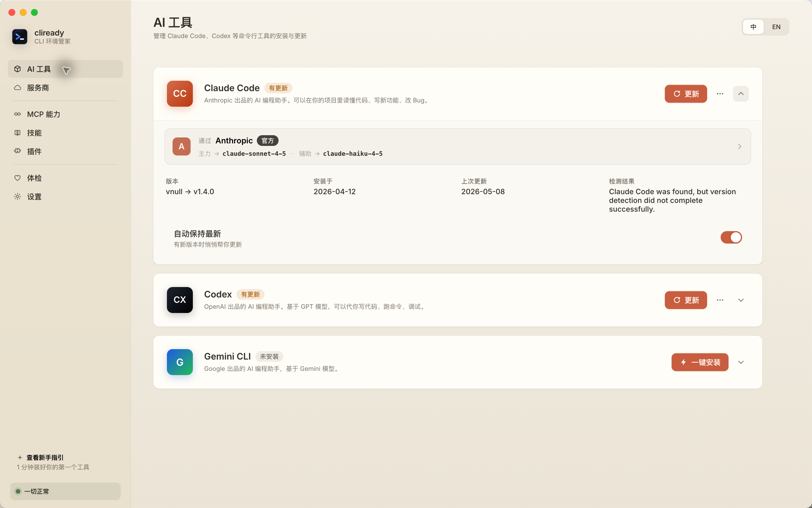
Task: Expand the Gemini CLI card
Action: (x=741, y=362)
